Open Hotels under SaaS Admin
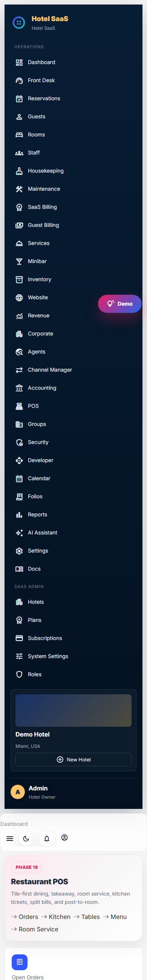147x980 pixels. [x=73, y=602]
